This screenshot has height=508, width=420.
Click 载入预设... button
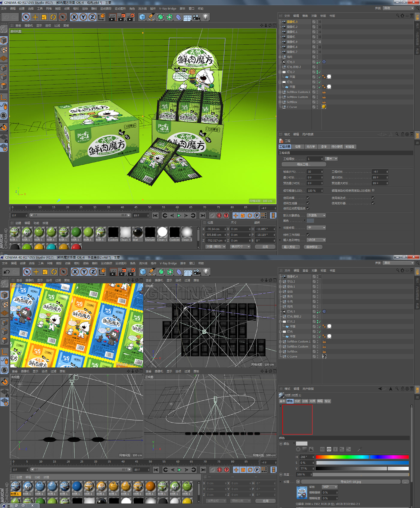click(290, 247)
